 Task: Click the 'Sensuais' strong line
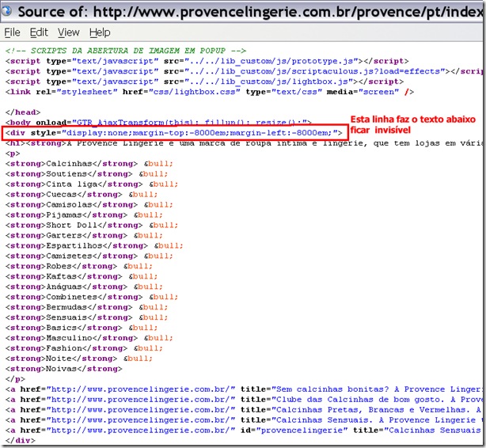point(86,317)
